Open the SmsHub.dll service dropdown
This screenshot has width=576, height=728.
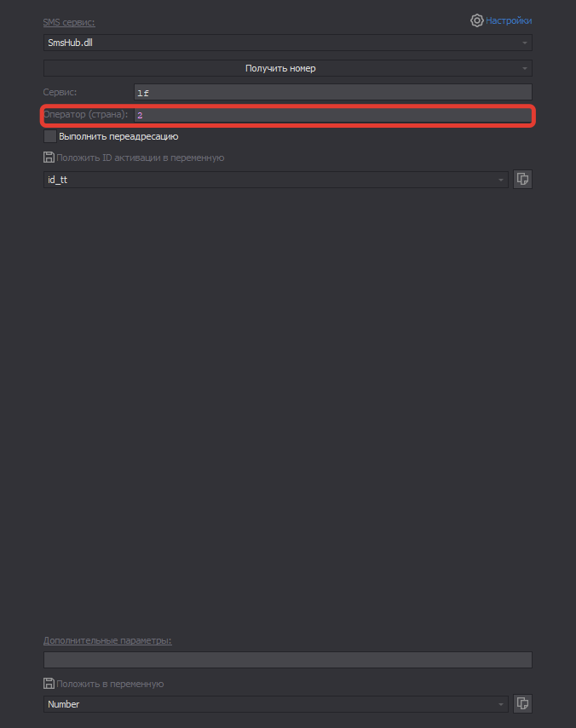(287, 43)
